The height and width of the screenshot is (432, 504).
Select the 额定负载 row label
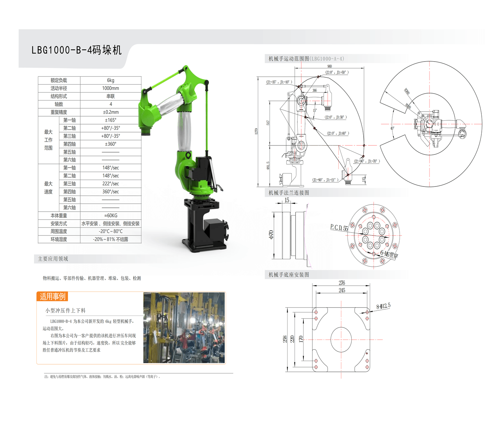[x=59, y=80]
